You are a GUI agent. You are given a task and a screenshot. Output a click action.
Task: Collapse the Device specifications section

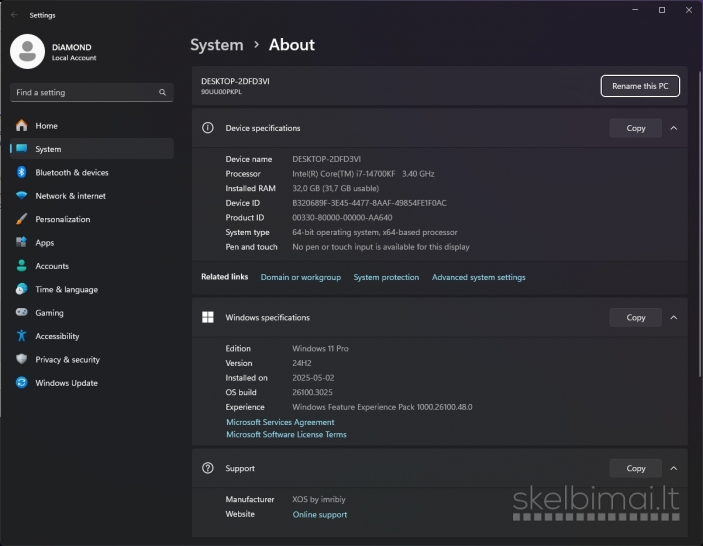673,128
